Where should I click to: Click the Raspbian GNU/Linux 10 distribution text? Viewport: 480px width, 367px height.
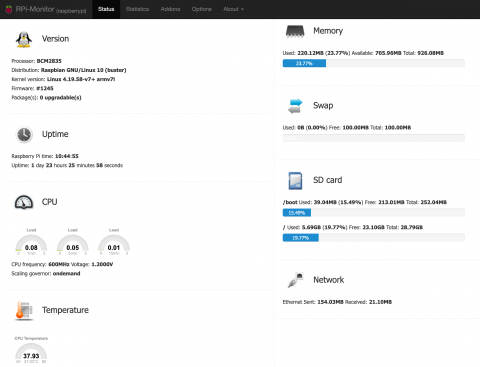point(69,70)
